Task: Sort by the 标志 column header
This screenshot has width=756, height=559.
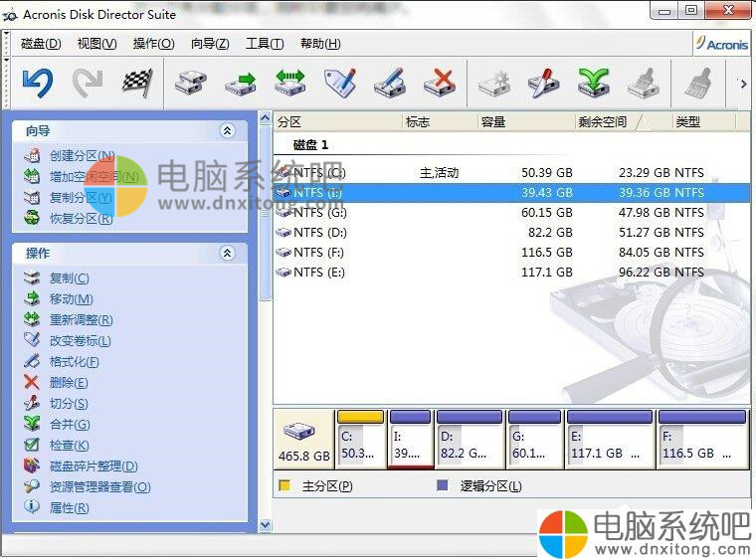Action: [x=440, y=122]
